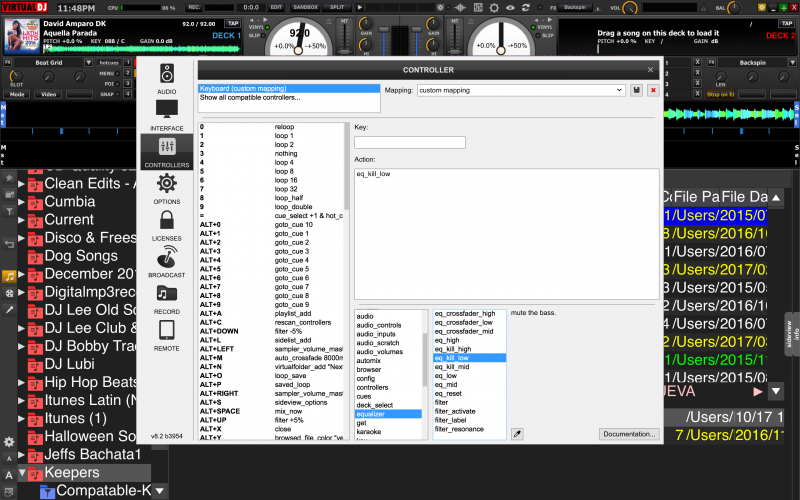Screen dimensions: 800x500
Task: Toggle the POI option in hotcues panel
Action: 113,84
